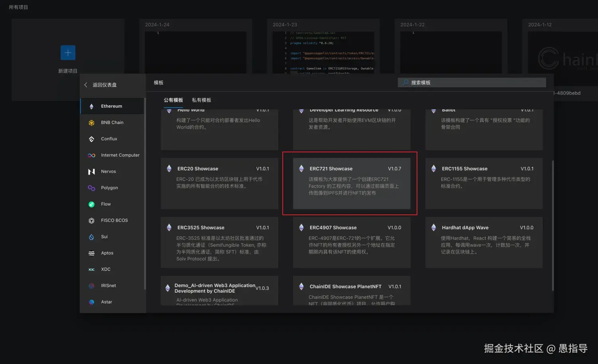This screenshot has width=598, height=364.
Task: Open the ERC3525 Showcase template title
Action: point(201,228)
